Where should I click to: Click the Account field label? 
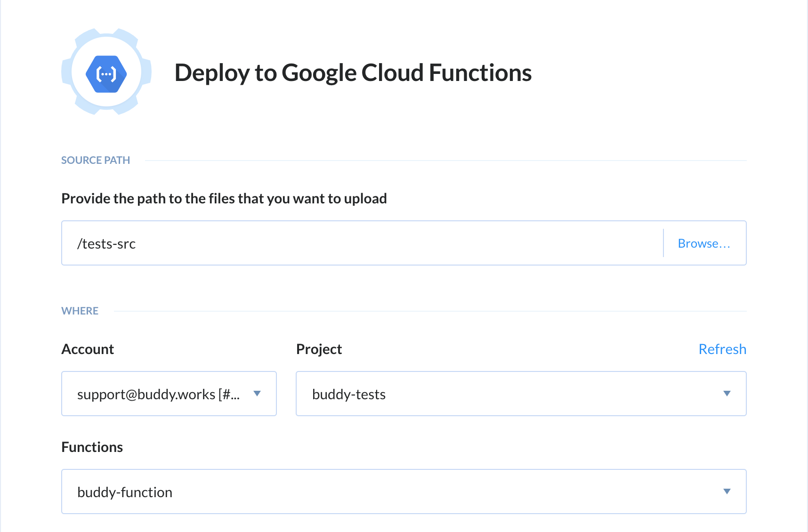[x=88, y=349]
